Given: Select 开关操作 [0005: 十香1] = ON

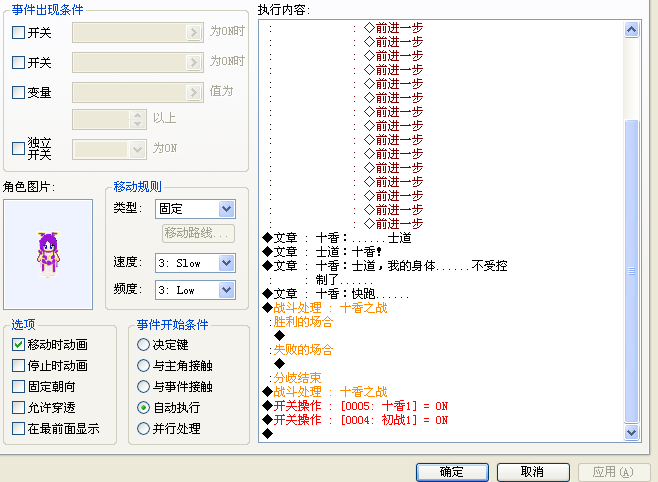Looking at the screenshot, I should tap(355, 406).
